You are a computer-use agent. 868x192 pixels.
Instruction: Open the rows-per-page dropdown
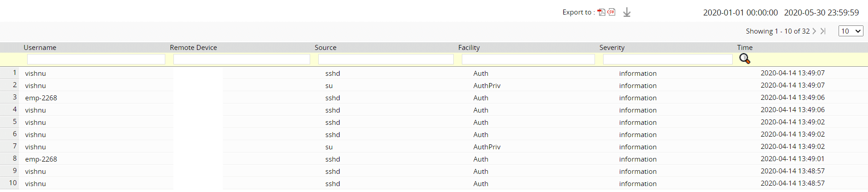[851, 31]
